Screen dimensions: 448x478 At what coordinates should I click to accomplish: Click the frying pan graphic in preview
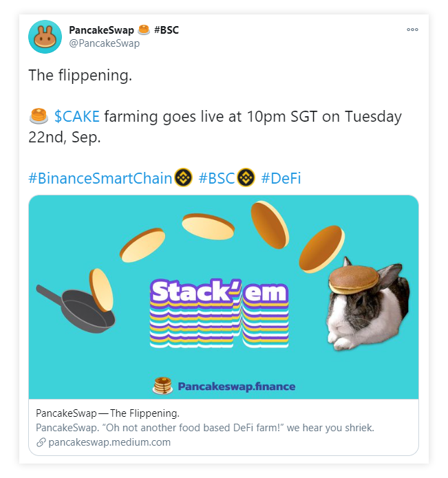tap(76, 308)
